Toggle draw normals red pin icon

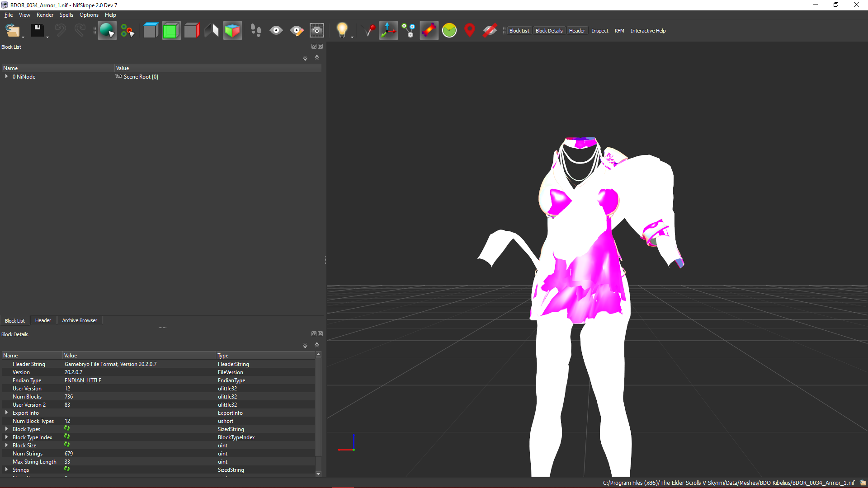tap(369, 31)
